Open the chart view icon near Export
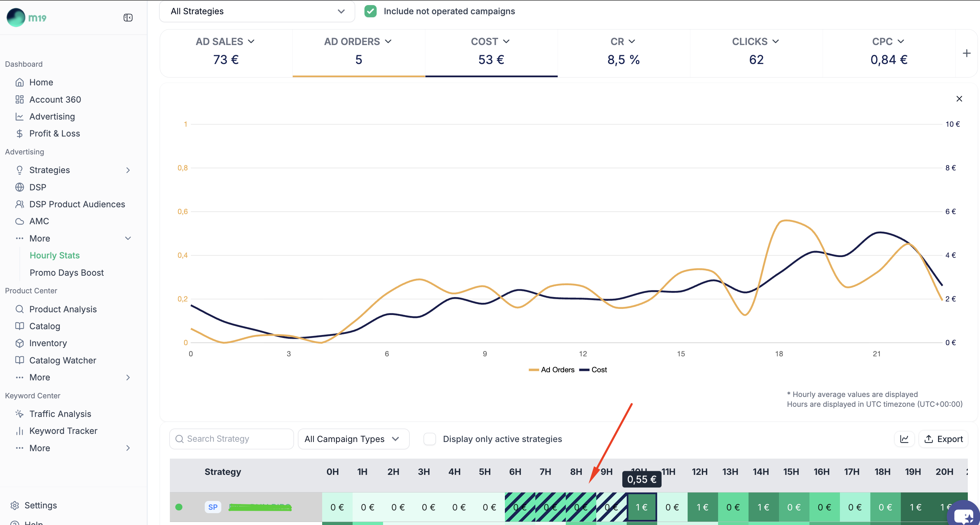The width and height of the screenshot is (980, 525). click(x=904, y=439)
